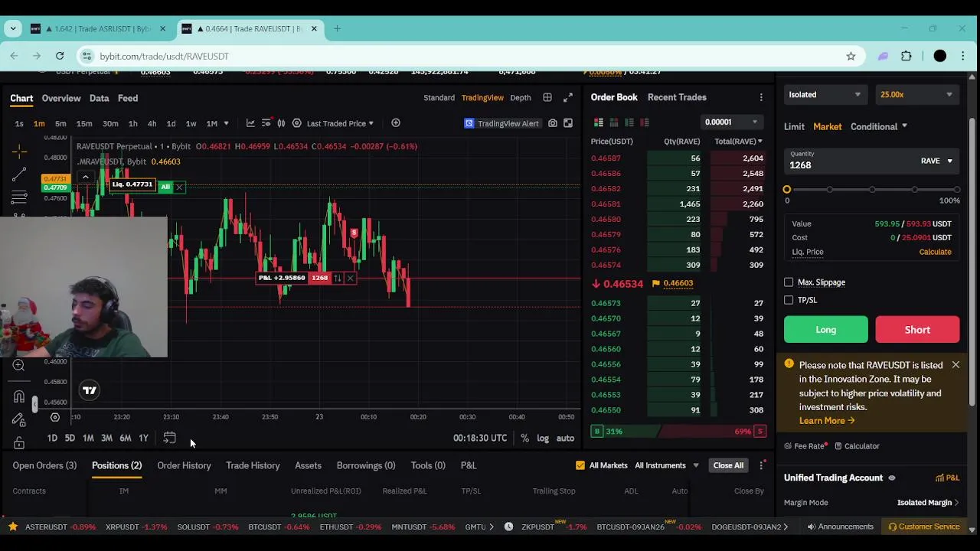The width and height of the screenshot is (980, 551).
Task: Click the quantity percentage slider handle
Action: tap(787, 189)
